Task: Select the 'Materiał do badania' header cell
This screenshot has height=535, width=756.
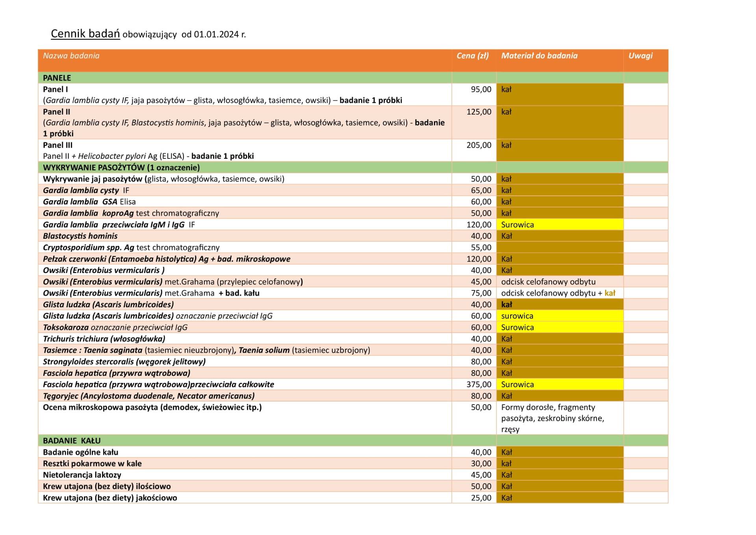Action: point(539,56)
